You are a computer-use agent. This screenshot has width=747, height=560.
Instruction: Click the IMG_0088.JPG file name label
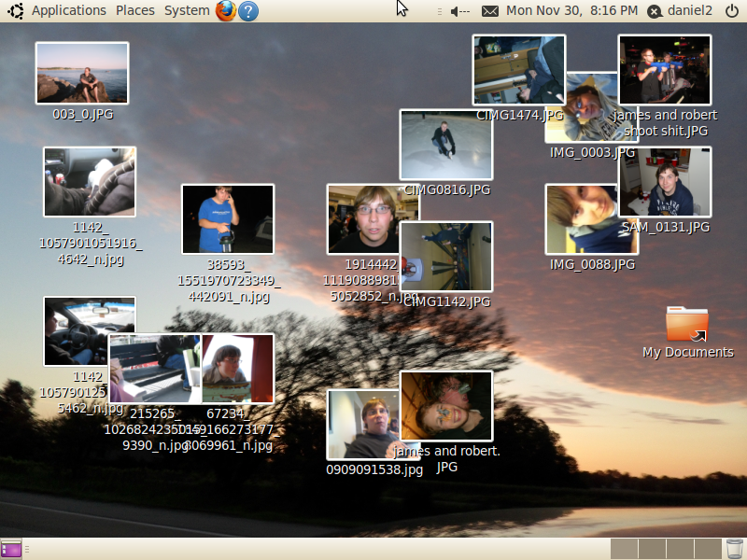coord(592,264)
